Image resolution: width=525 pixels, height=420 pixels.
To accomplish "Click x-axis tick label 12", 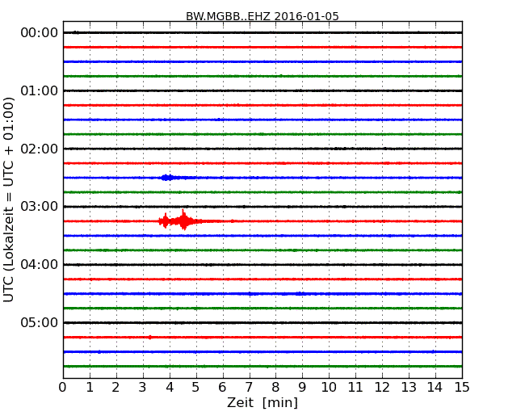I will (382, 388).
